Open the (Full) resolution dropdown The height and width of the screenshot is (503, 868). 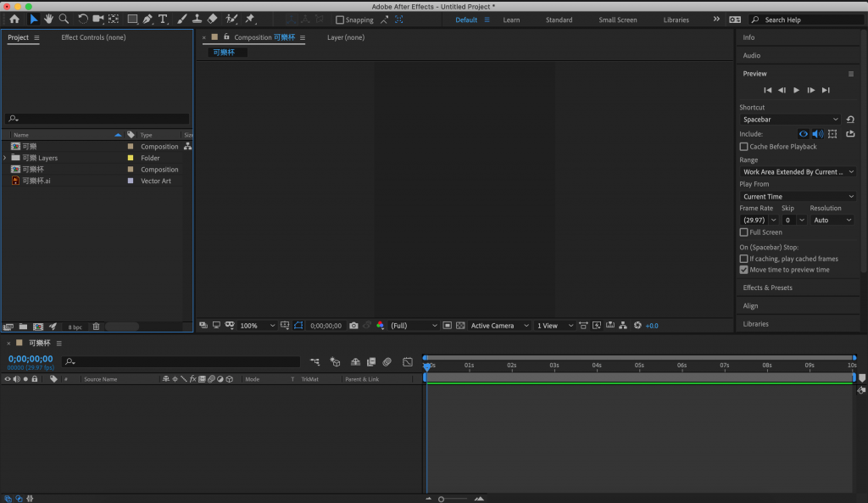click(414, 326)
